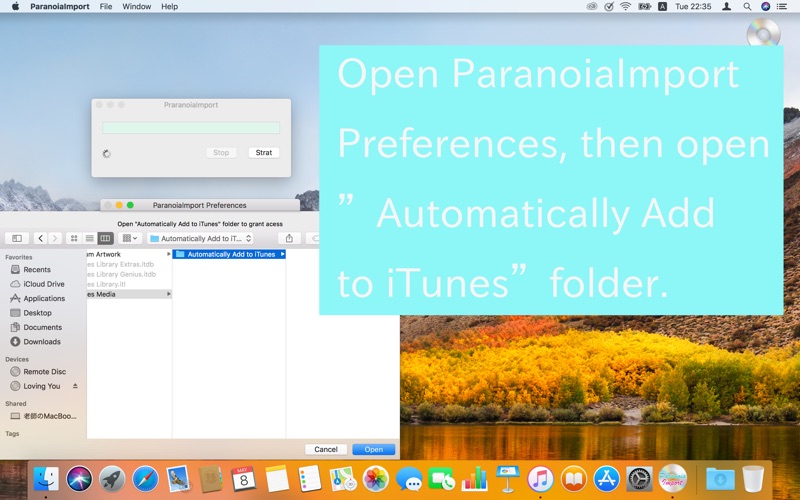Expand Automatically Add to iTunes folder arrow
This screenshot has height=500, width=800.
click(x=282, y=254)
